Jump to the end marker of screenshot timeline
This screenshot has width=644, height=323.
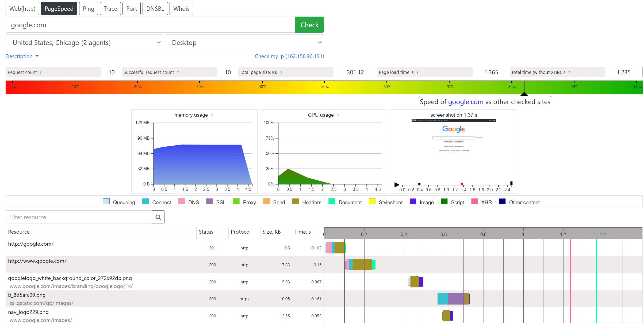tap(511, 183)
